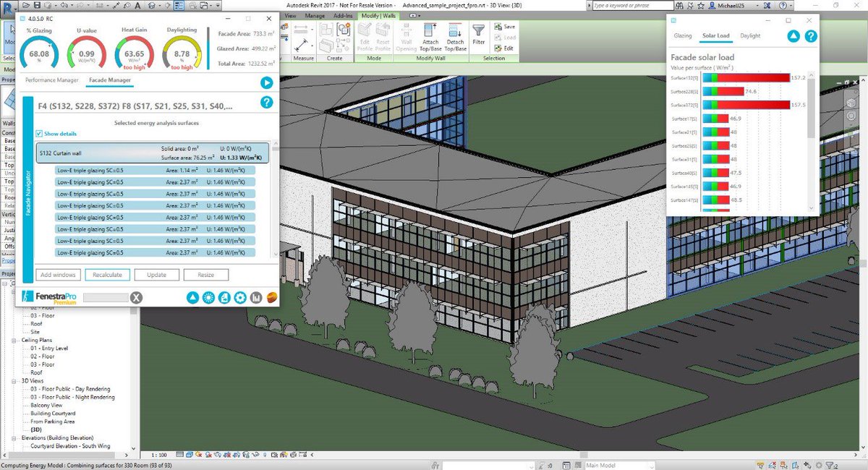Select the Solar Load tab
The image size is (868, 470).
click(716, 35)
